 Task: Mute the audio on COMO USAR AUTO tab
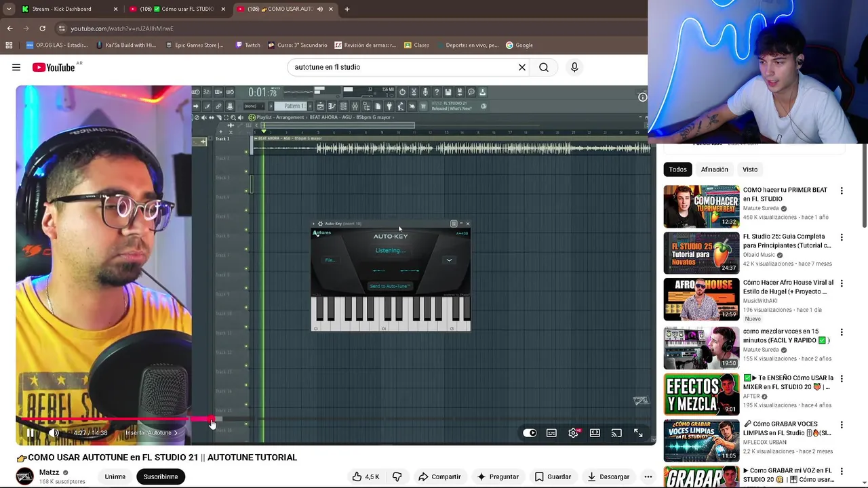point(320,9)
